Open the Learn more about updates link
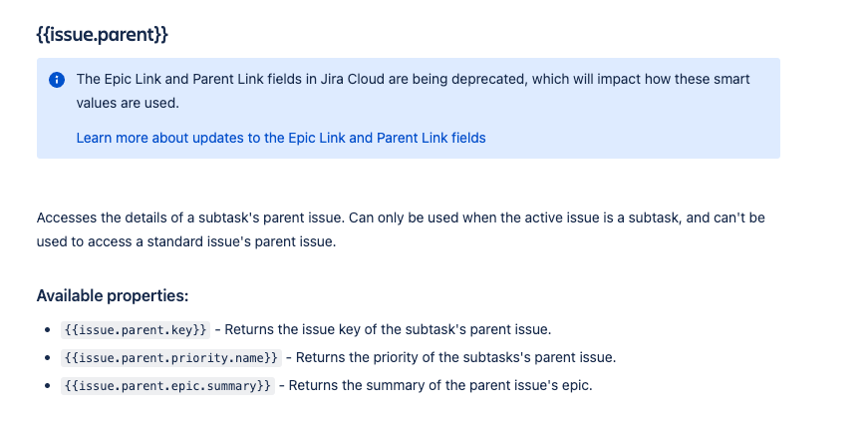 tap(281, 138)
